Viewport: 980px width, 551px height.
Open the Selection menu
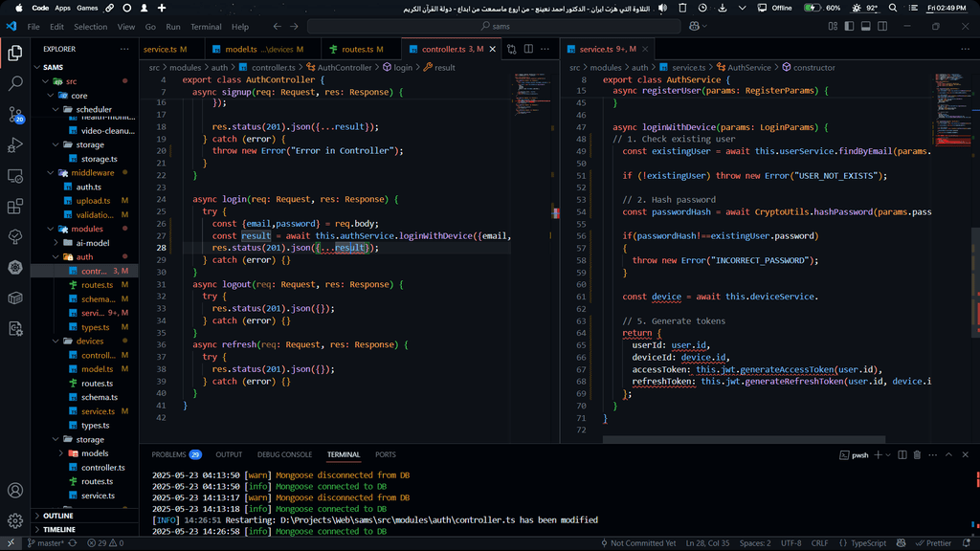(x=91, y=27)
